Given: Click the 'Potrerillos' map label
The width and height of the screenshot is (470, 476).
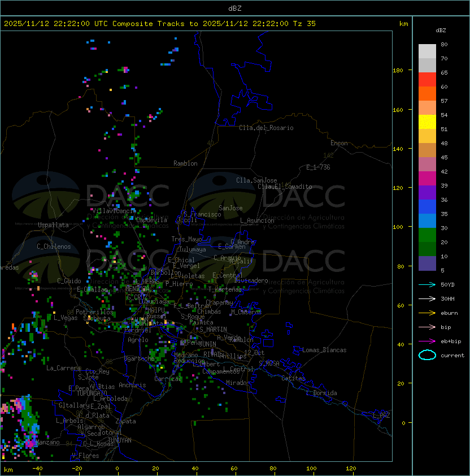Looking at the screenshot, I should pos(94,312).
